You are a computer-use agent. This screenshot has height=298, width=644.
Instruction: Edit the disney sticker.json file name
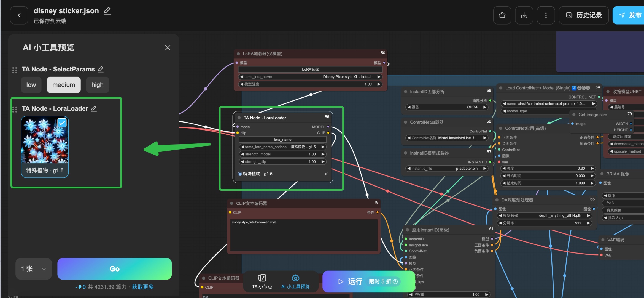[x=107, y=11]
